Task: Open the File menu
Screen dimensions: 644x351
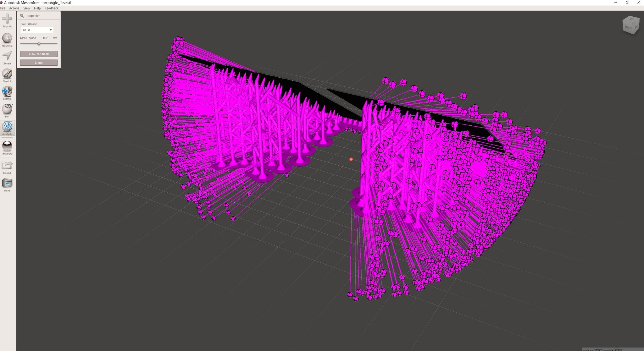Action: click(3, 8)
